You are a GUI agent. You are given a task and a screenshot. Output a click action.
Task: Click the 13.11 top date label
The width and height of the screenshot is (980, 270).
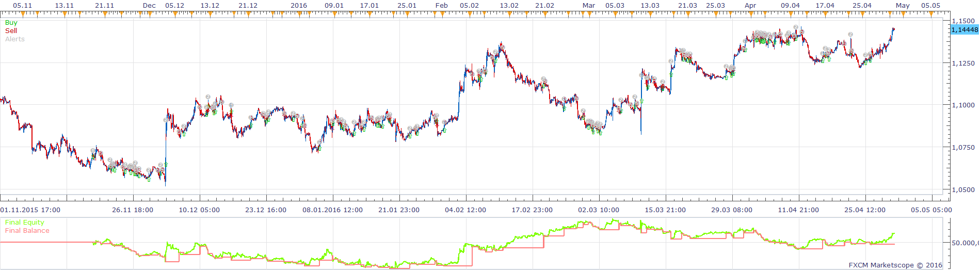[64, 6]
